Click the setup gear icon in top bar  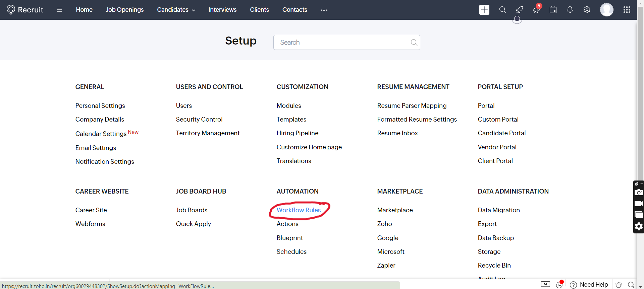point(587,10)
